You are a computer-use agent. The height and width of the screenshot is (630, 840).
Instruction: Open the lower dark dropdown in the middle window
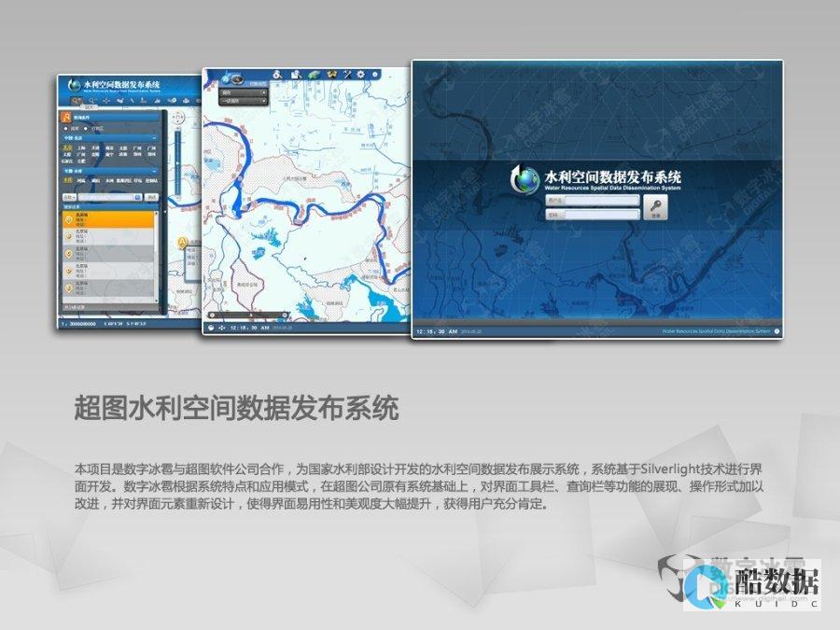tap(244, 101)
